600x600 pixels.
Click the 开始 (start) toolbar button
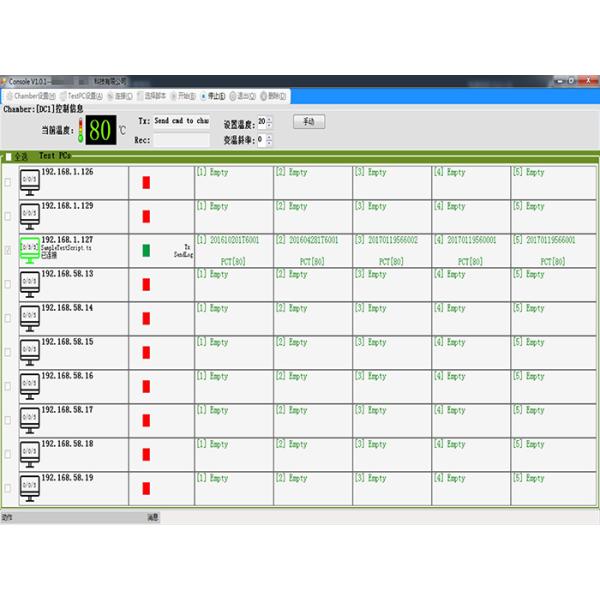pos(184,96)
